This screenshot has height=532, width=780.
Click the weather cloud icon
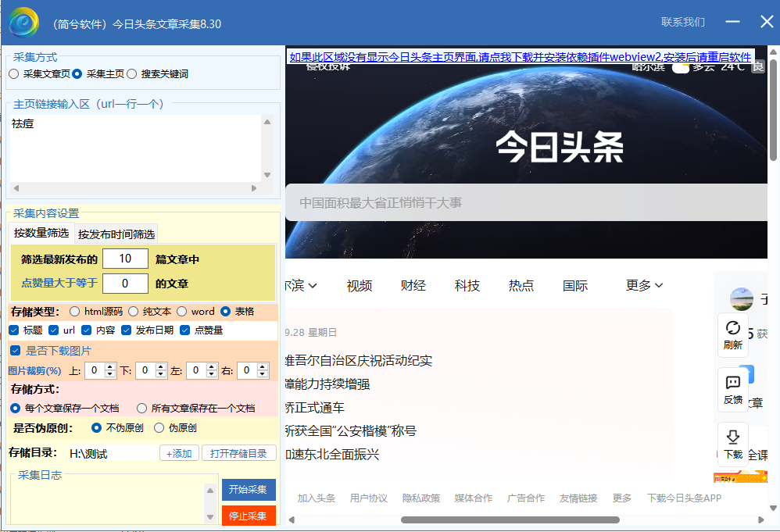point(680,67)
